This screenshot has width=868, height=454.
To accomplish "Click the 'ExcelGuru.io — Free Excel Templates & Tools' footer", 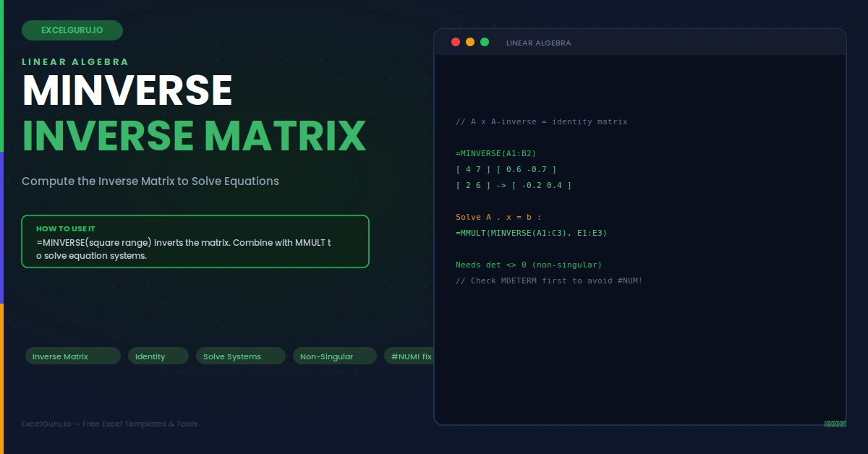I will (109, 424).
